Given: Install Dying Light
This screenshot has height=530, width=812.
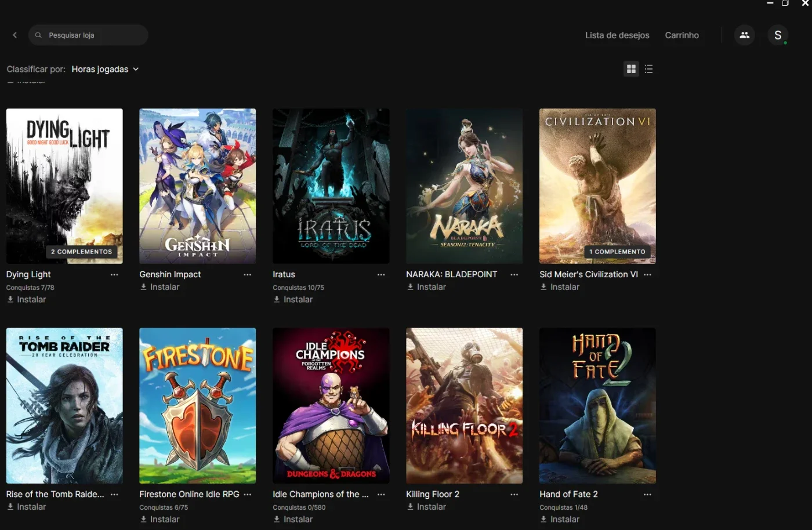Looking at the screenshot, I should 26,300.
